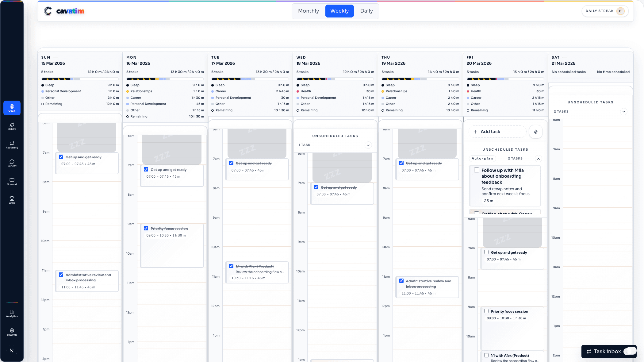Viewport: 644px width, 362px height.
Task: Open Follow up with Mila task title
Action: pyautogui.click(x=503, y=176)
